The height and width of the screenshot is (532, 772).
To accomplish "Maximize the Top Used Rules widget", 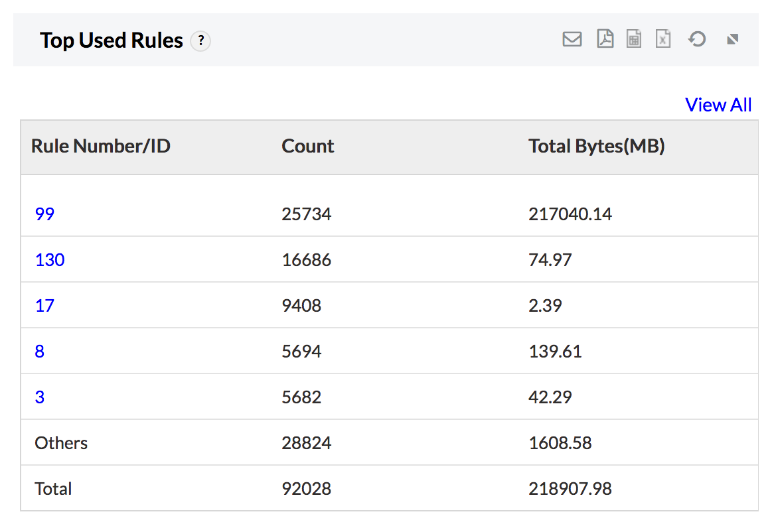I will pyautogui.click(x=733, y=40).
